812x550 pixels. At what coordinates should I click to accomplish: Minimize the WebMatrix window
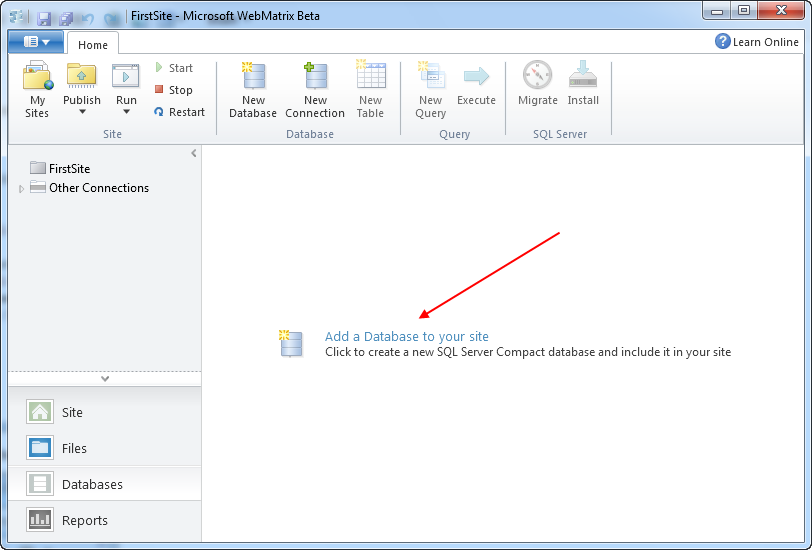tap(717, 11)
